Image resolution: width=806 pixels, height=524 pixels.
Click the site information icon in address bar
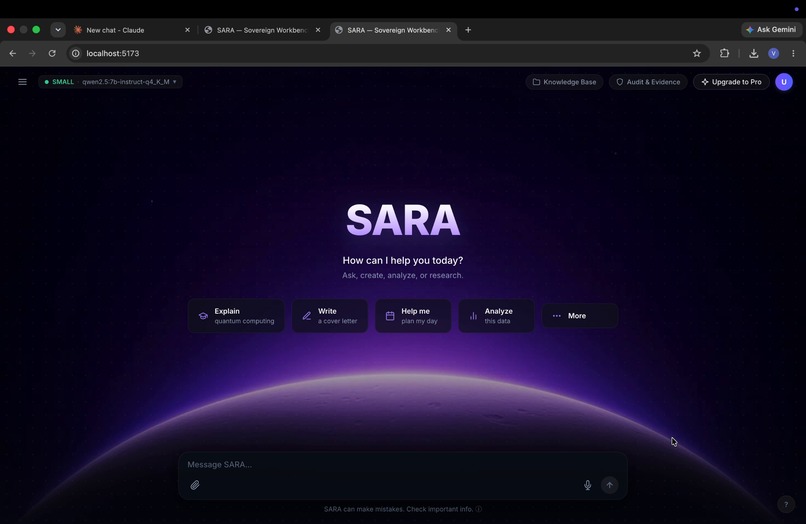point(76,53)
